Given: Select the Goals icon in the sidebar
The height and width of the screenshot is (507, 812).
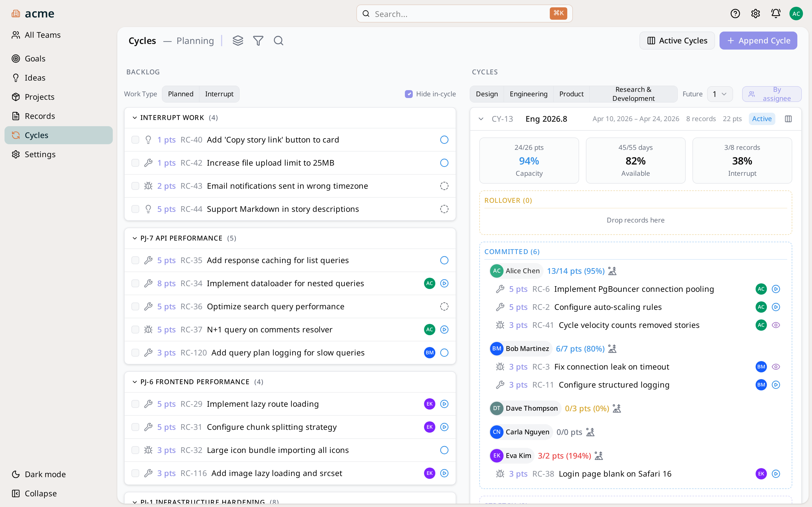Looking at the screenshot, I should (16, 58).
